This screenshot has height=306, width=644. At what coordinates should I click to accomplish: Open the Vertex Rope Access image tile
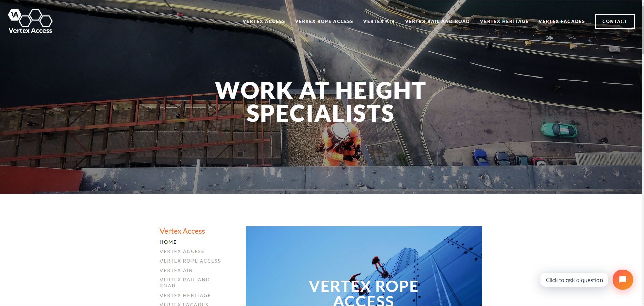[364, 266]
